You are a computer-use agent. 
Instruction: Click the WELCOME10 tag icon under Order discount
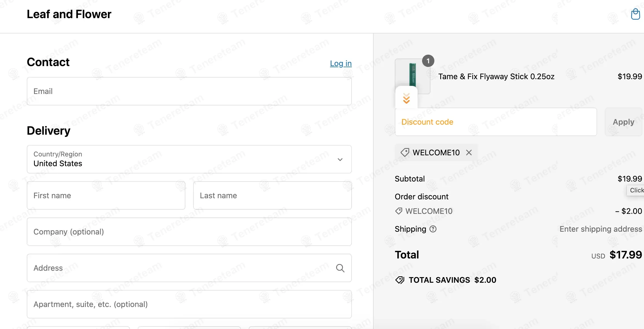399,211
